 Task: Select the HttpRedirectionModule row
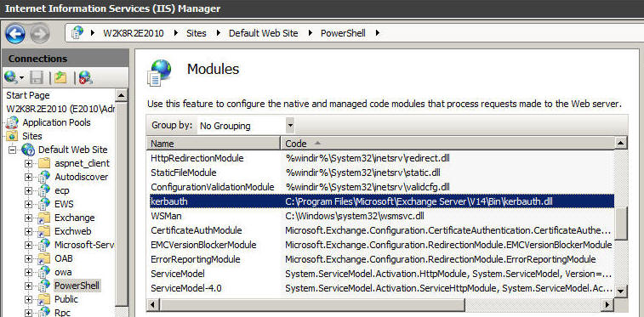click(380, 158)
